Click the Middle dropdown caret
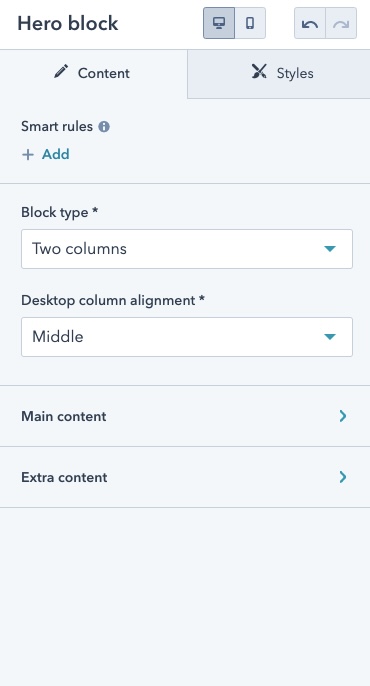 (x=330, y=337)
